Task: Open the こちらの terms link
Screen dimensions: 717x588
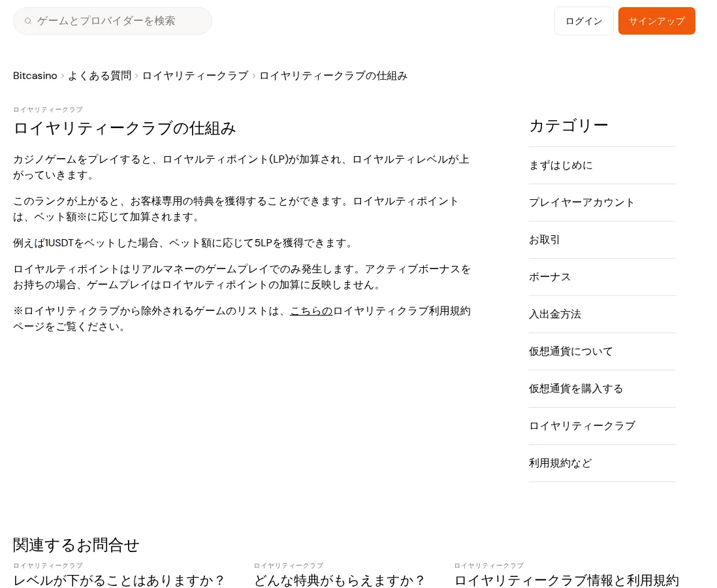Action: (311, 311)
